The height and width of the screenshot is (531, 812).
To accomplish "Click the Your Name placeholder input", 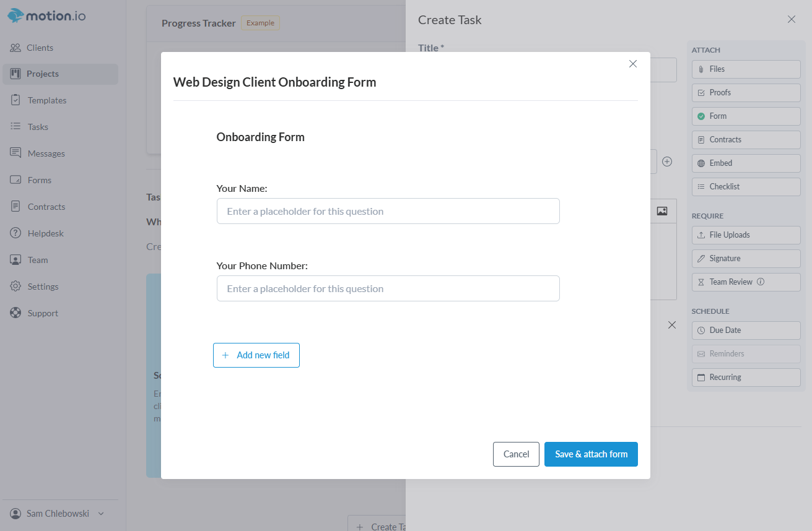I will click(x=388, y=211).
